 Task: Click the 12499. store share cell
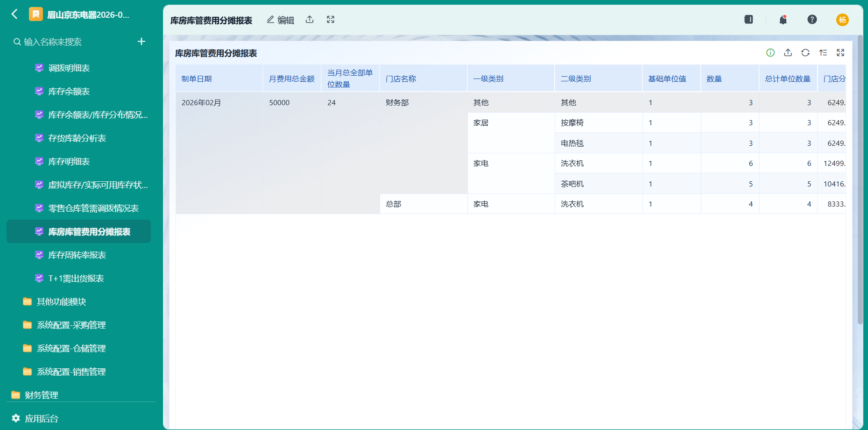point(832,163)
